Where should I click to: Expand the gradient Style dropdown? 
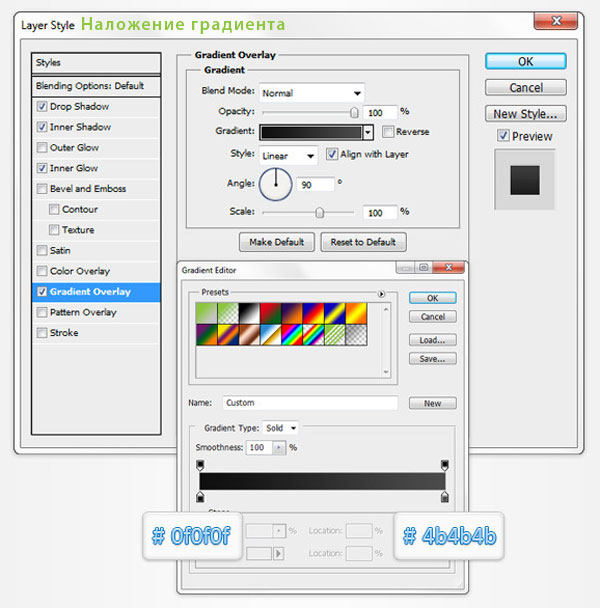[288, 155]
